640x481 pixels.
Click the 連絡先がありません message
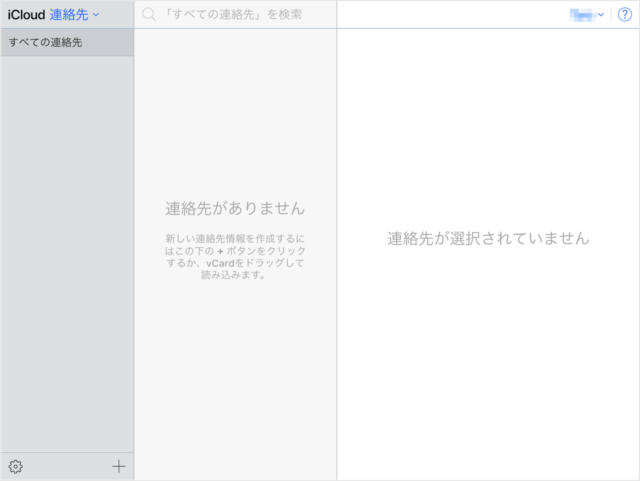pos(235,208)
